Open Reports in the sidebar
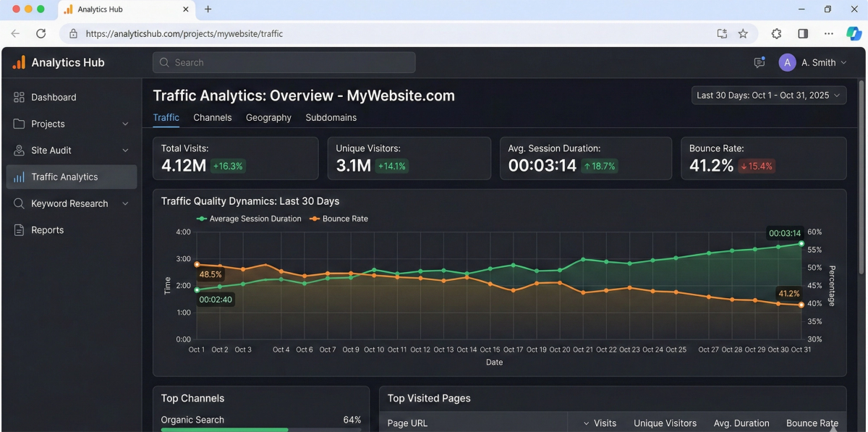Image resolution: width=868 pixels, height=432 pixels. [x=72, y=230]
